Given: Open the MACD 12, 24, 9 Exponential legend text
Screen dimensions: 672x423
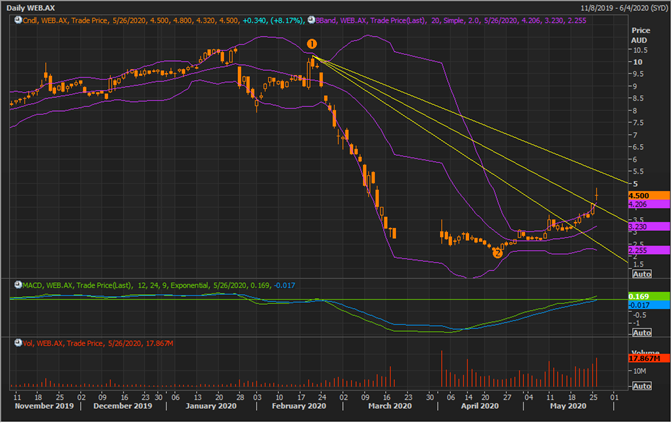Looking at the screenshot, I should (x=159, y=285).
